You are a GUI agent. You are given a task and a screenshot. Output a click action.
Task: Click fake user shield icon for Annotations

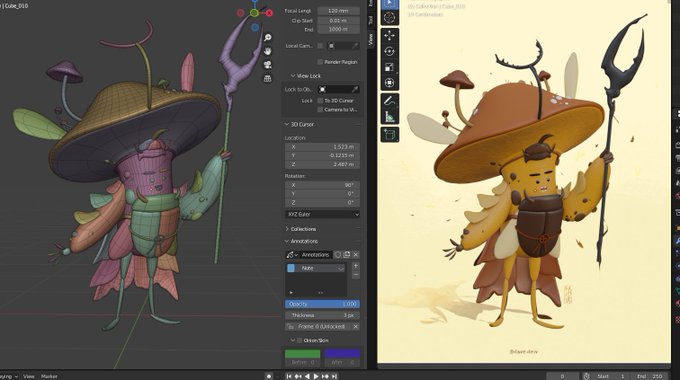point(338,255)
